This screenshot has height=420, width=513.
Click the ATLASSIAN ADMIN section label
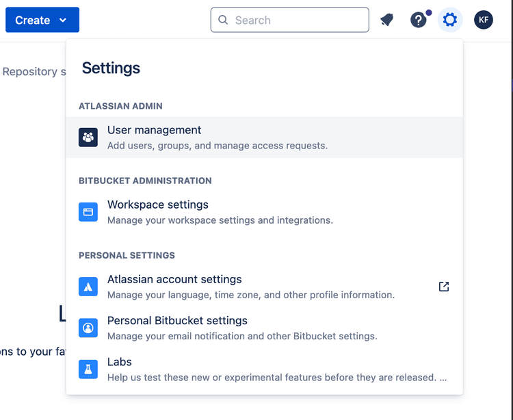pyautogui.click(x=120, y=106)
